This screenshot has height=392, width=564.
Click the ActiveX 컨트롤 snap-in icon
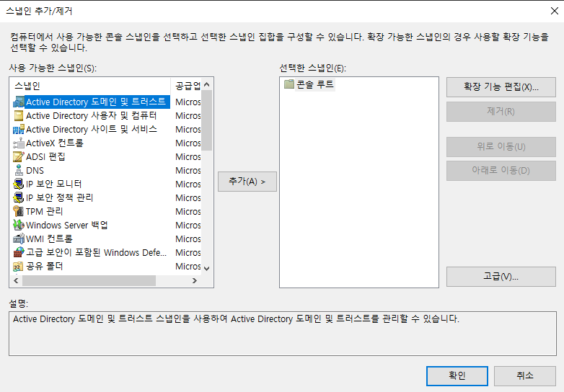click(19, 143)
